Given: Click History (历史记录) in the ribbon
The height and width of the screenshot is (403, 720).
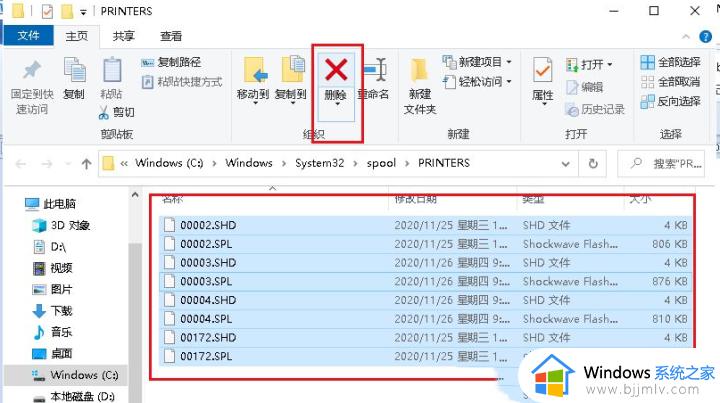Looking at the screenshot, I should click(595, 109).
